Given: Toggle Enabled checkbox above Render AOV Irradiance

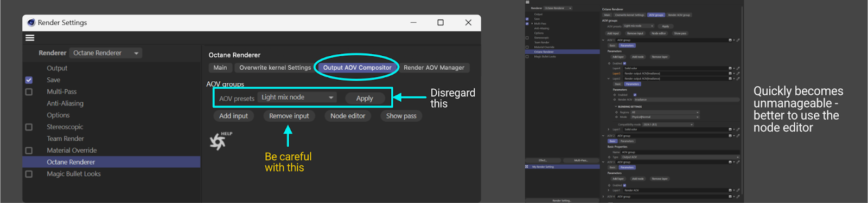Looking at the screenshot, I should pos(635,95).
